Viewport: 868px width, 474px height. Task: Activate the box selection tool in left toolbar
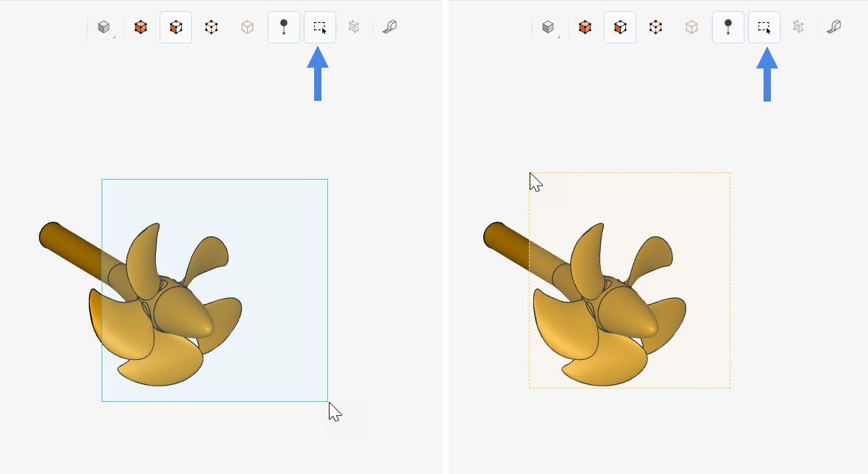[x=319, y=27]
